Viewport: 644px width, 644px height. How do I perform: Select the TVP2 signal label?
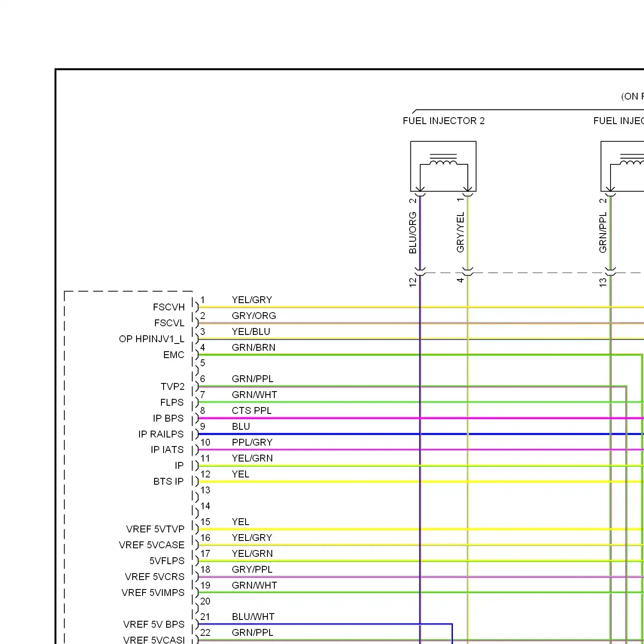[173, 387]
